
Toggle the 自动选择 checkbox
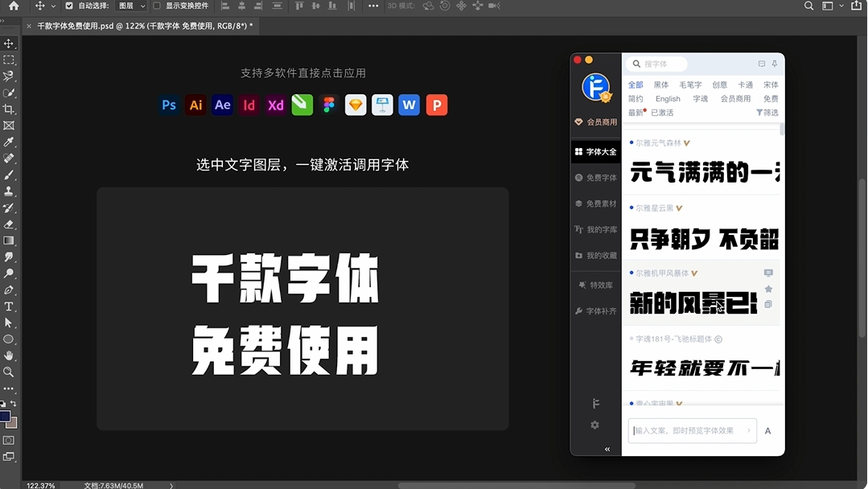coord(69,6)
